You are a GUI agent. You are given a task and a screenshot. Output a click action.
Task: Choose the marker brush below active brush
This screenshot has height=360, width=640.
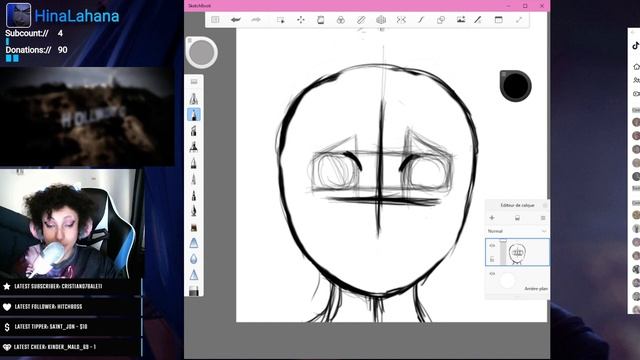coord(194,131)
